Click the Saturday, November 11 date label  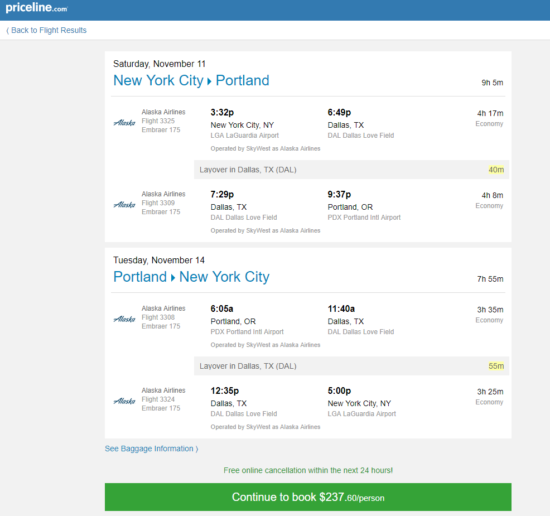159,64
